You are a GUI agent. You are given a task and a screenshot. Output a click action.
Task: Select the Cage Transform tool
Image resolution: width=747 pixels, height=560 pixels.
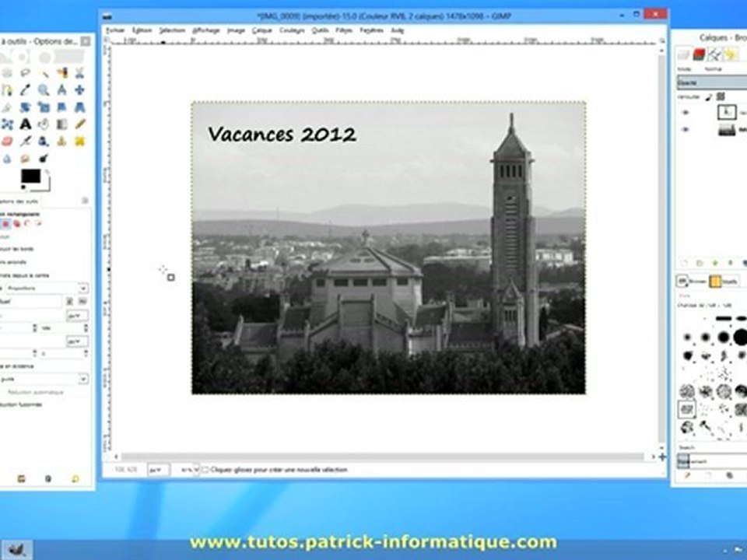pyautogui.click(x=7, y=124)
